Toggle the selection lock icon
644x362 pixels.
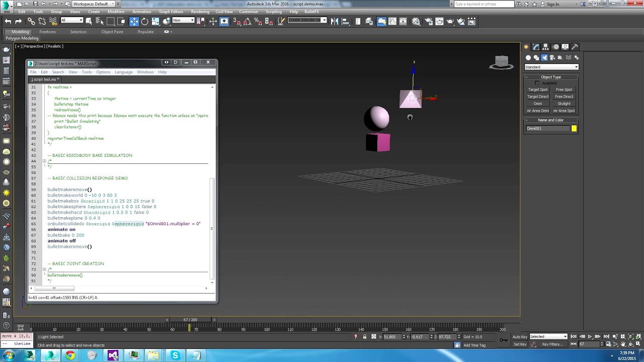tap(365, 337)
